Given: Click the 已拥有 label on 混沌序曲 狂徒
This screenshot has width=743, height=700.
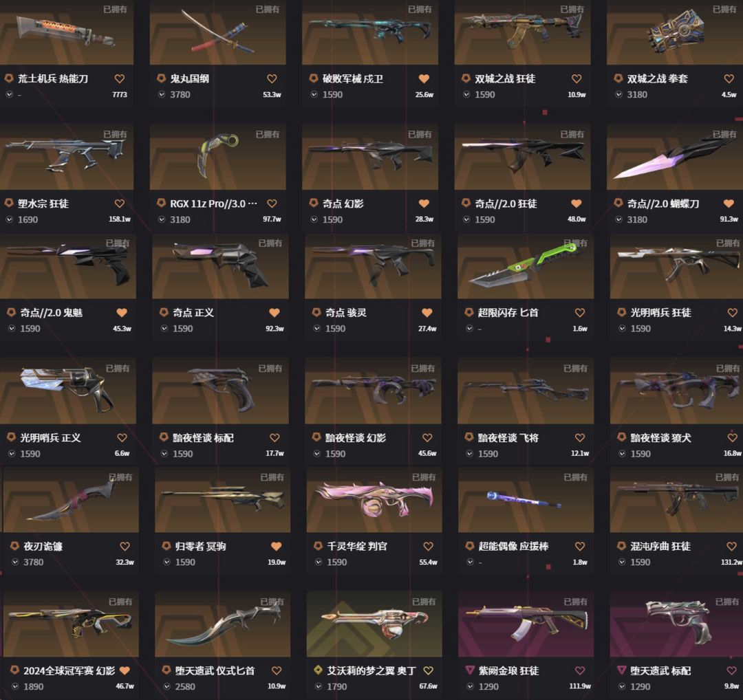Looking at the screenshot, I should pos(727,477).
